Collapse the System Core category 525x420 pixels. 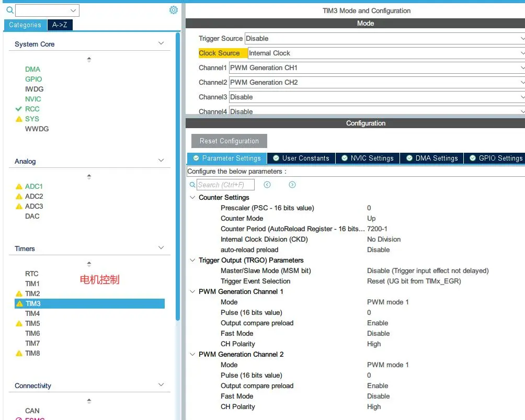tap(161, 43)
